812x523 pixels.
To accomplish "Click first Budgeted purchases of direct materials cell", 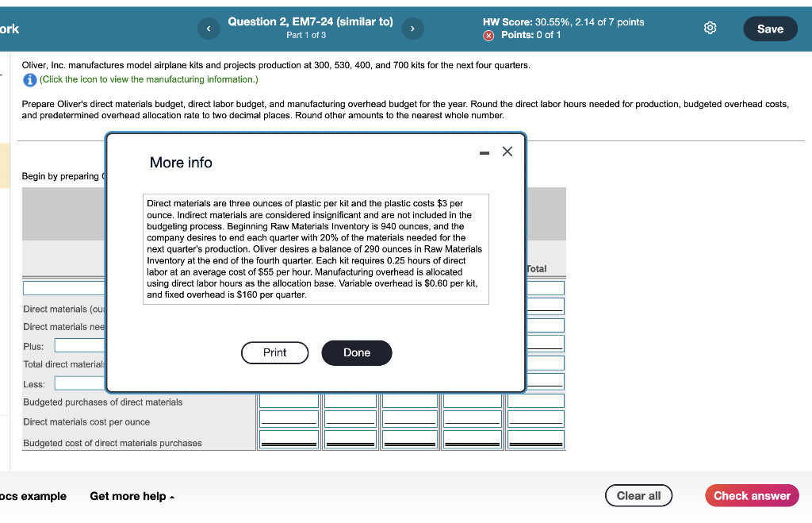I will [289, 401].
